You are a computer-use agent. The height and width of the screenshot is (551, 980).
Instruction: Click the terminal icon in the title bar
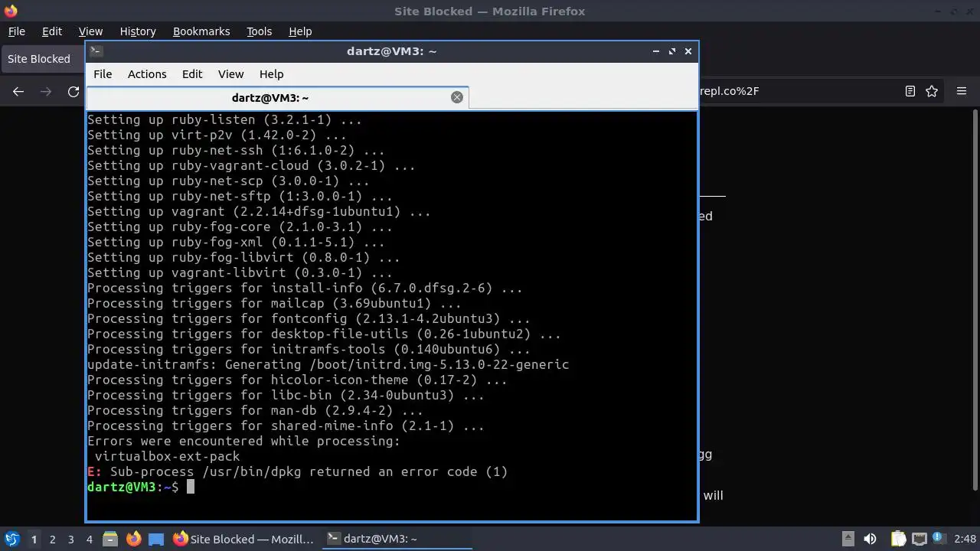(x=96, y=51)
